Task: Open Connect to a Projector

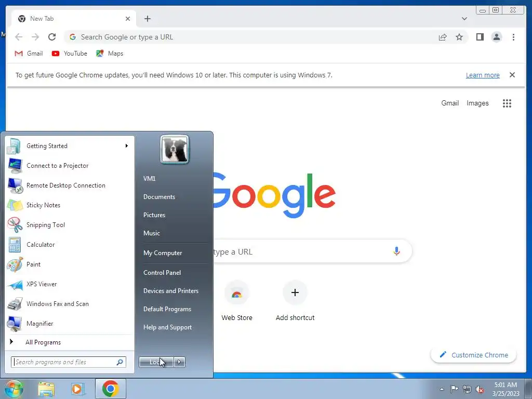Action: coord(70,166)
